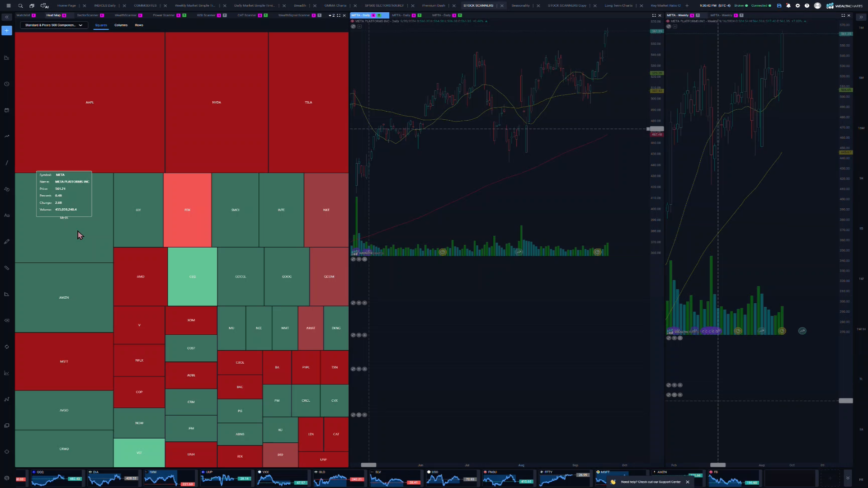Click the weekly chart horizontal time scrollbar handle
868x488 pixels.
click(718, 465)
